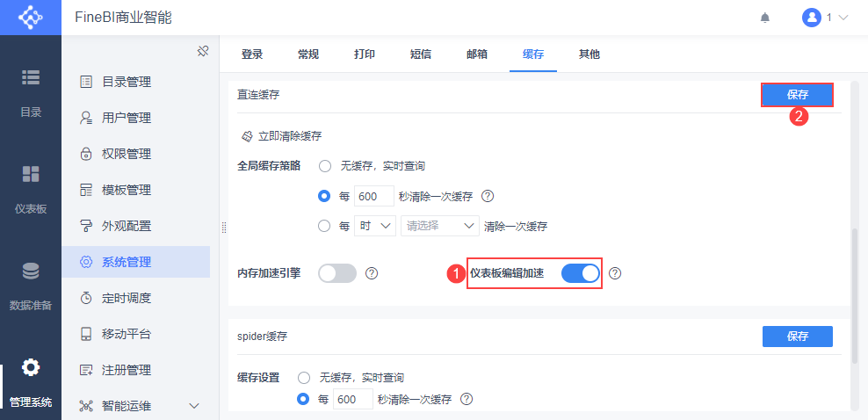Open 权限管理 in the sidebar
The width and height of the screenshot is (868, 420).
coord(127,154)
